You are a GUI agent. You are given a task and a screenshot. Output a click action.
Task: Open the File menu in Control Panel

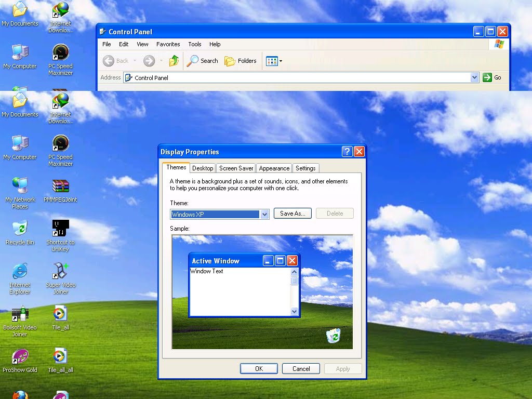[107, 44]
